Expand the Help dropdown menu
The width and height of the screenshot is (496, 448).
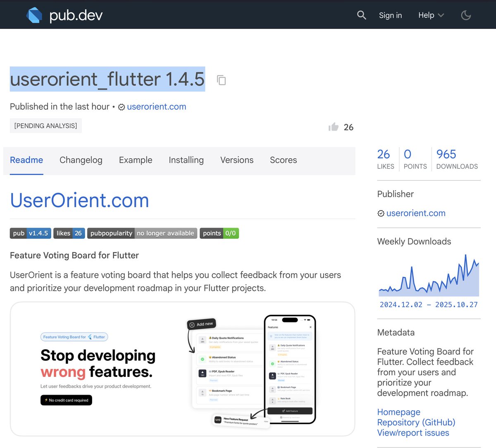(x=430, y=15)
